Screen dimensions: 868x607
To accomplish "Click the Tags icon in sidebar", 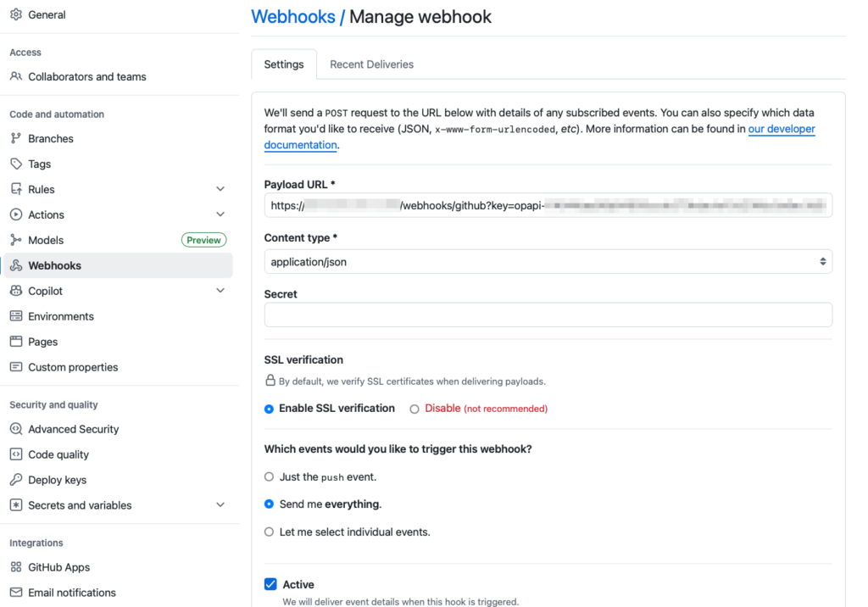I will tap(16, 164).
